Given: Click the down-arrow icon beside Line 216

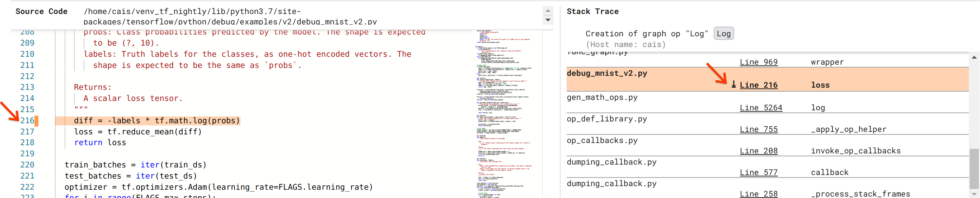Looking at the screenshot, I should pos(733,84).
